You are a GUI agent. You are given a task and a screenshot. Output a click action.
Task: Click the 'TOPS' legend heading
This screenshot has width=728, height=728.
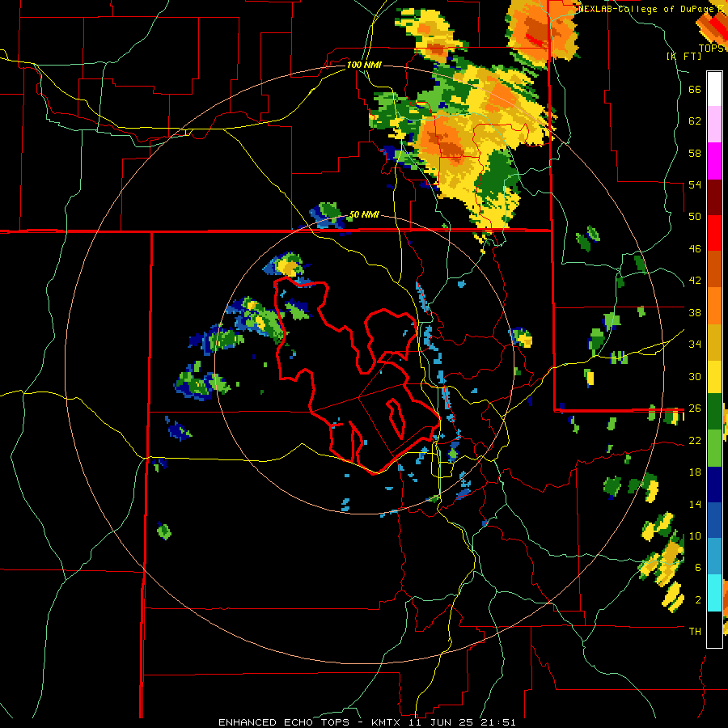click(711, 49)
